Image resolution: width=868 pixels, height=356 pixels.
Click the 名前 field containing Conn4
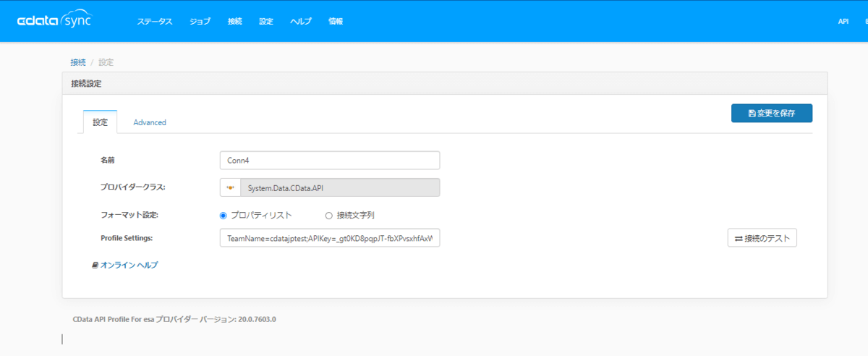(x=329, y=160)
